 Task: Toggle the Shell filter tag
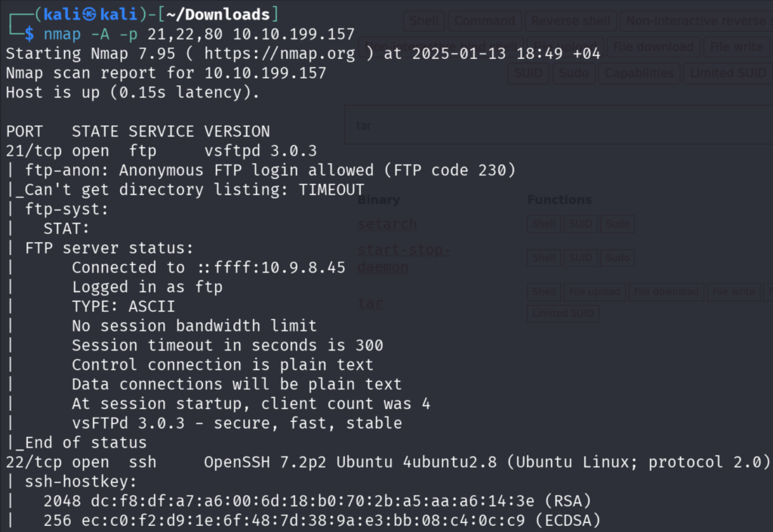point(424,20)
